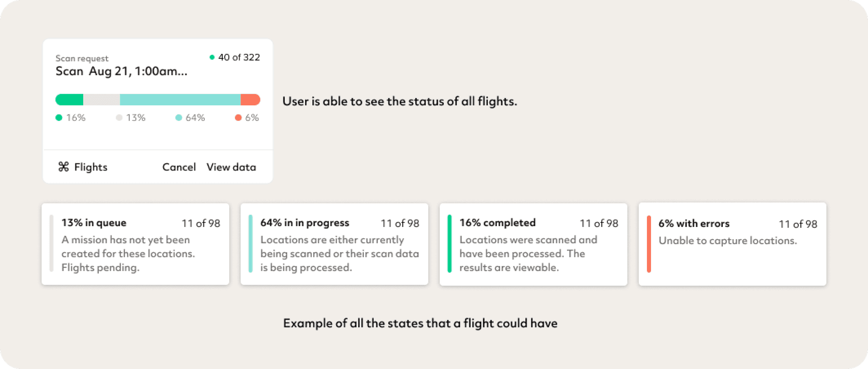The width and height of the screenshot is (868, 369).
Task: Click the gray 13% legend dot
Action: 119,118
